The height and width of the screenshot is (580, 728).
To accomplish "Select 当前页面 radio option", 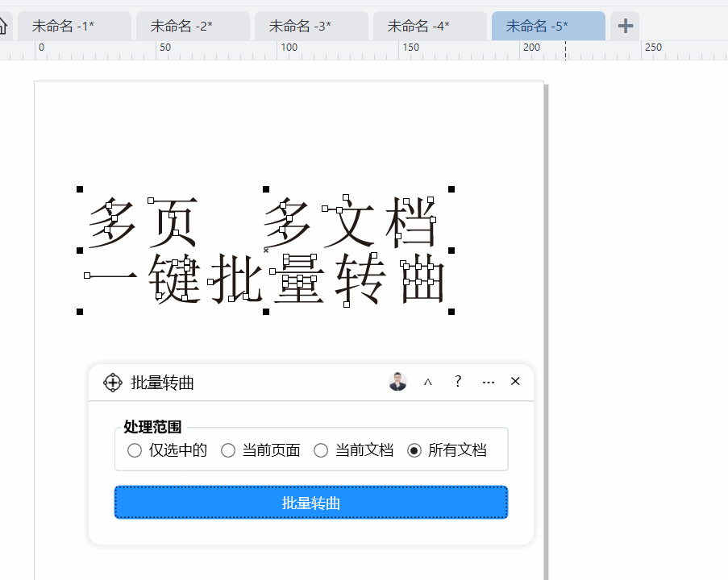I will tap(228, 450).
